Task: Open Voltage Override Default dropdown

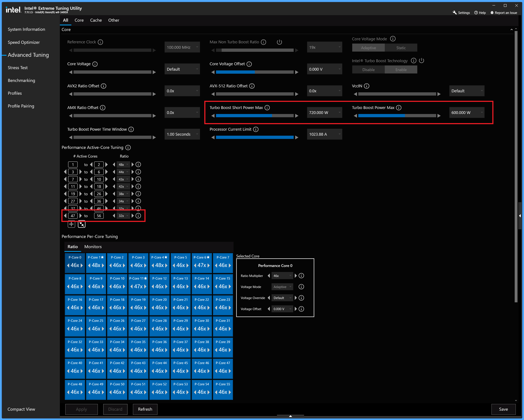Action: 282,298
